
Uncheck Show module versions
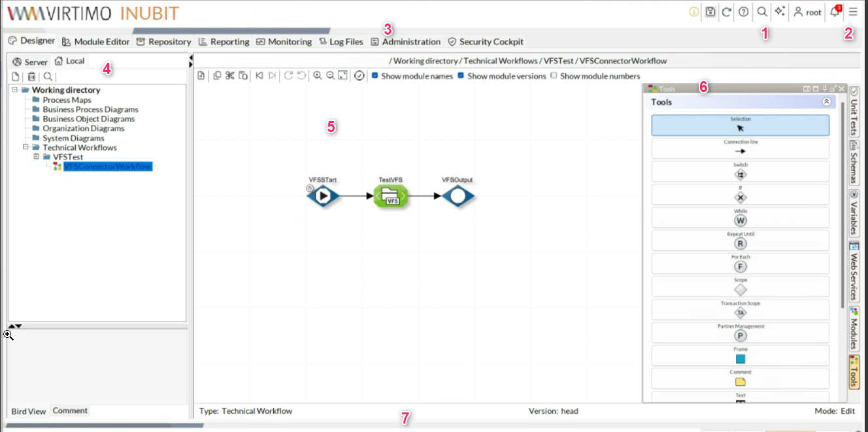coord(461,76)
